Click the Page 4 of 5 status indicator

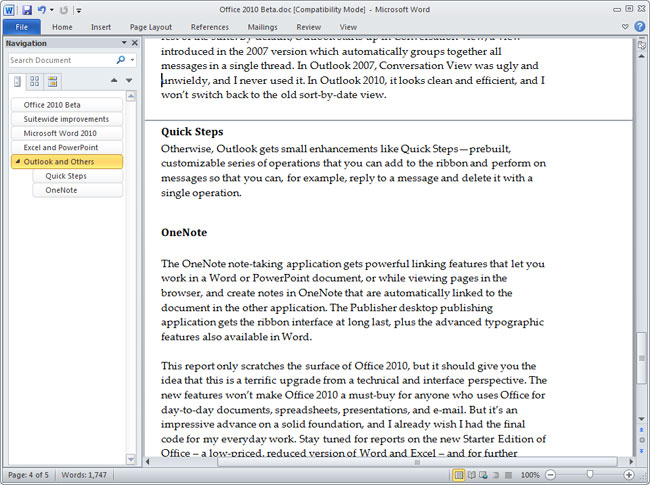pyautogui.click(x=28, y=475)
